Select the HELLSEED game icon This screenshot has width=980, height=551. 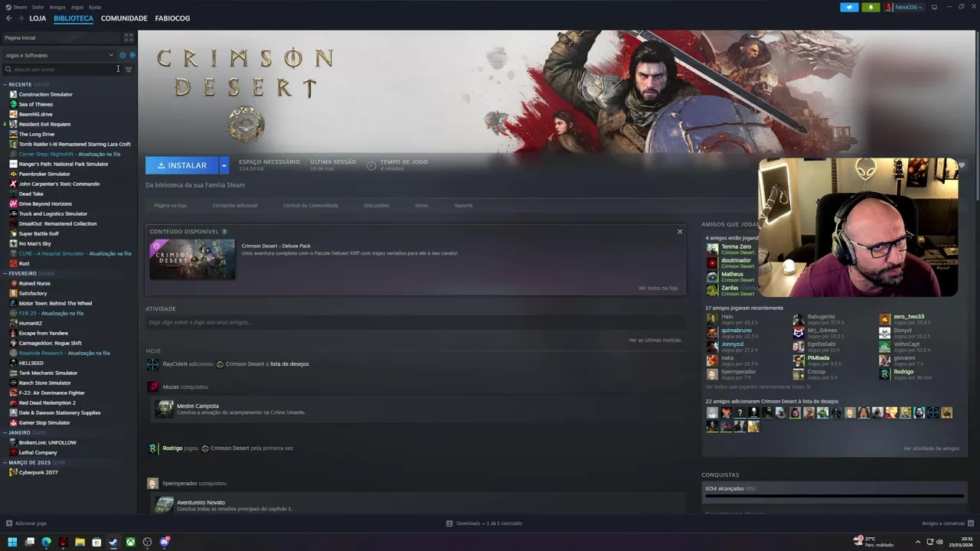click(13, 363)
